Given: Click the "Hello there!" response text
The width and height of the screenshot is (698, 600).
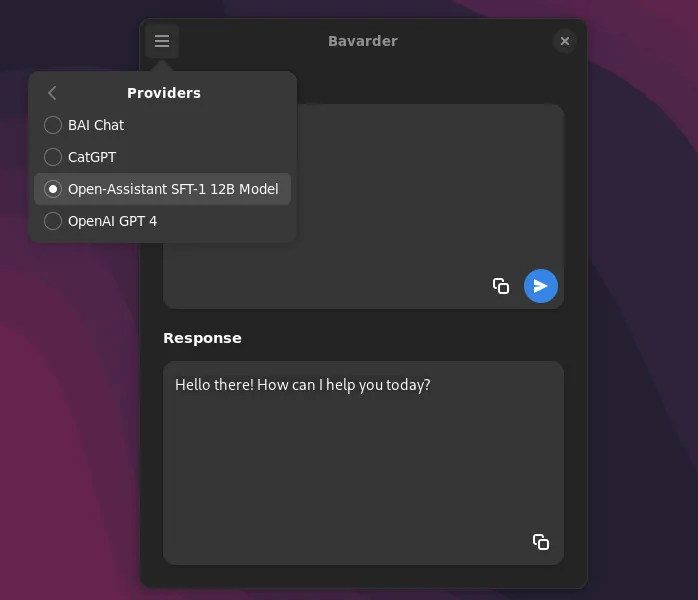Looking at the screenshot, I should pyautogui.click(x=302, y=384).
